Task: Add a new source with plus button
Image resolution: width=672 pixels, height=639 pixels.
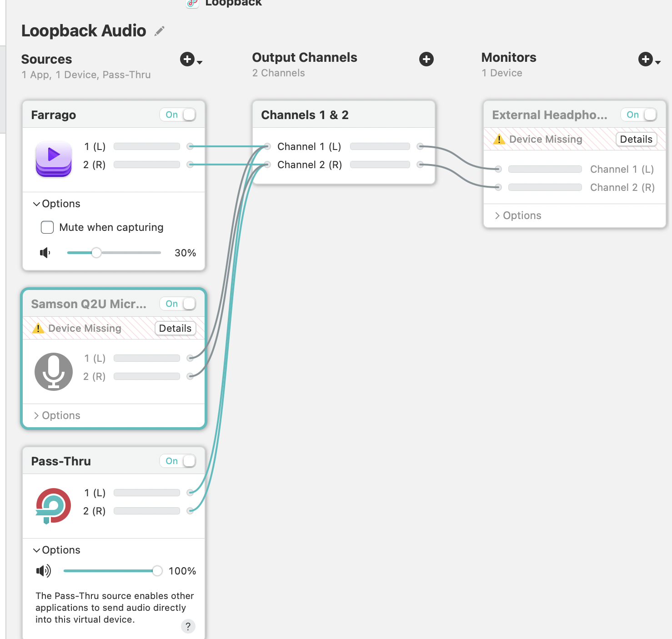Action: point(187,59)
